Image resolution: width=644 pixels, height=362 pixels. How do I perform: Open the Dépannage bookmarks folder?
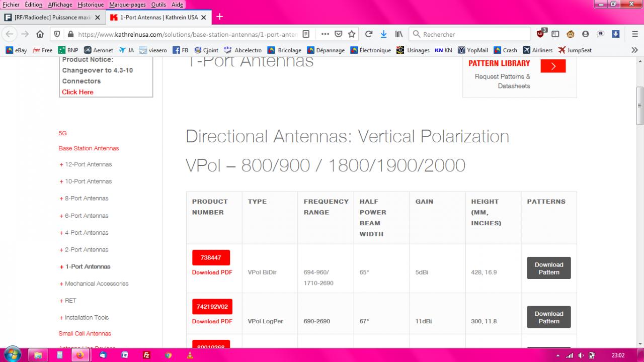coord(326,50)
